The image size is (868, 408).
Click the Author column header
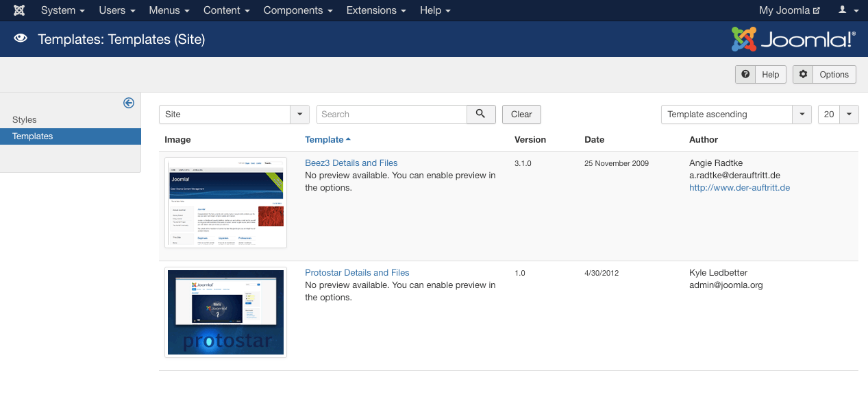[704, 140]
